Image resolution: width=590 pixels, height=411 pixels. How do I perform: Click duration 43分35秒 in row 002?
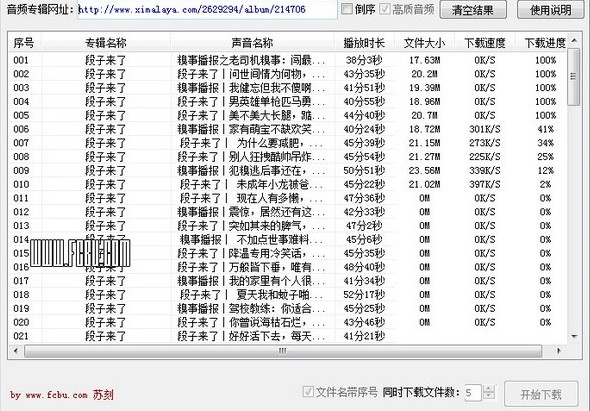(364, 74)
